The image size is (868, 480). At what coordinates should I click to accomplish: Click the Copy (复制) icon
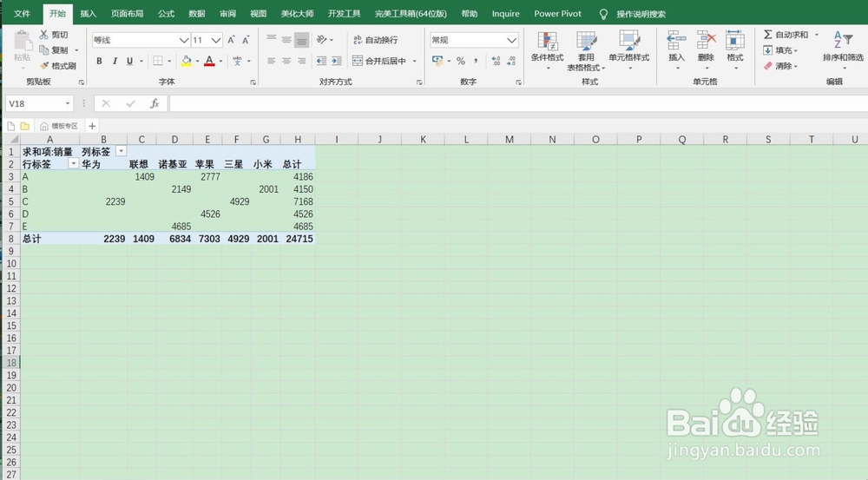tap(44, 50)
